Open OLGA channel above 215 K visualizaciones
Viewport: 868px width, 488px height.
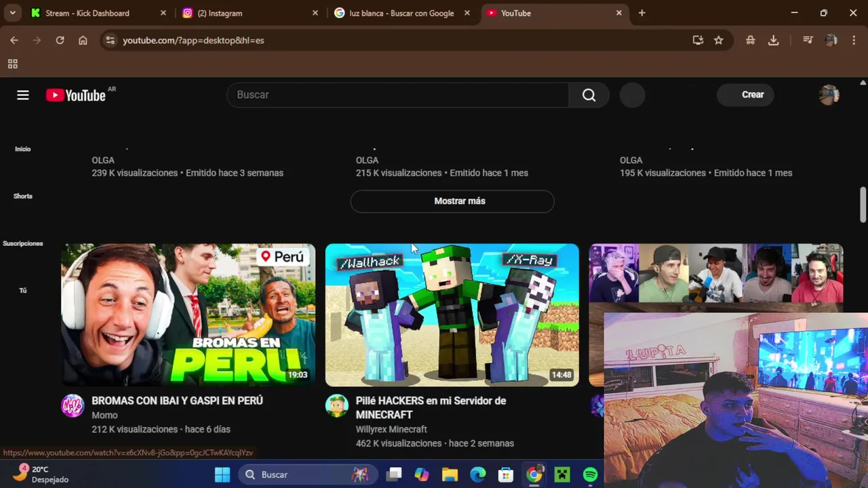[367, 160]
